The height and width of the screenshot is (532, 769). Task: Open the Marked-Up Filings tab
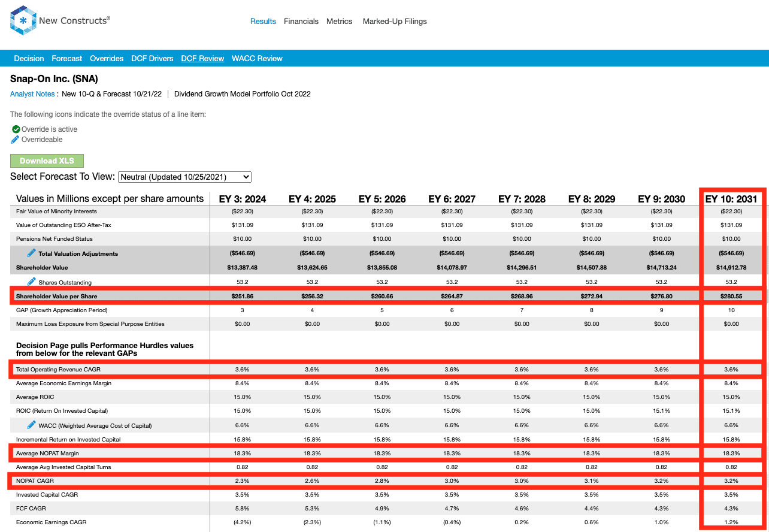[x=395, y=22]
